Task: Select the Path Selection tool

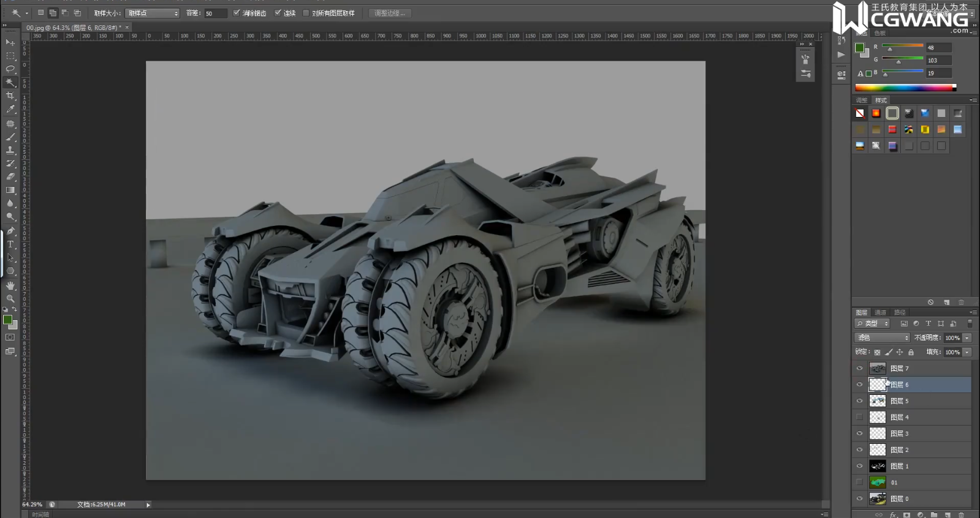Action: coord(10,258)
